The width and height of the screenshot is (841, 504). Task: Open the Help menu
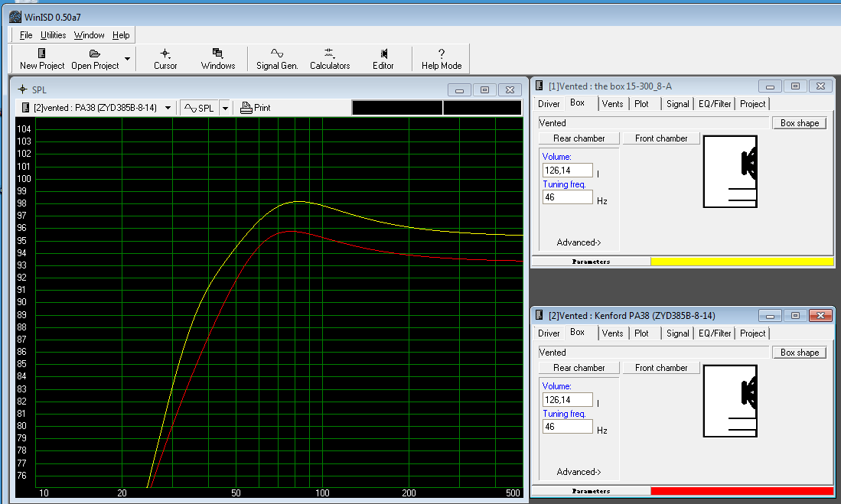click(121, 35)
